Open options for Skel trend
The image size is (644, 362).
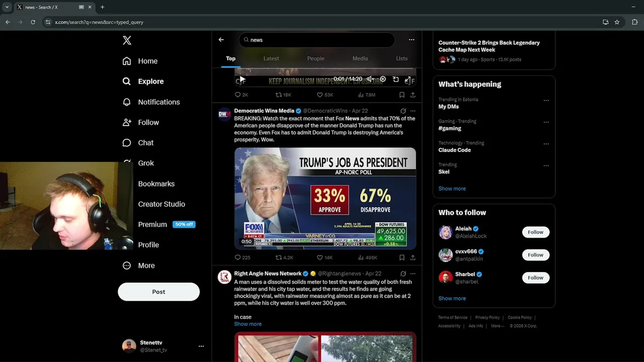546,165
